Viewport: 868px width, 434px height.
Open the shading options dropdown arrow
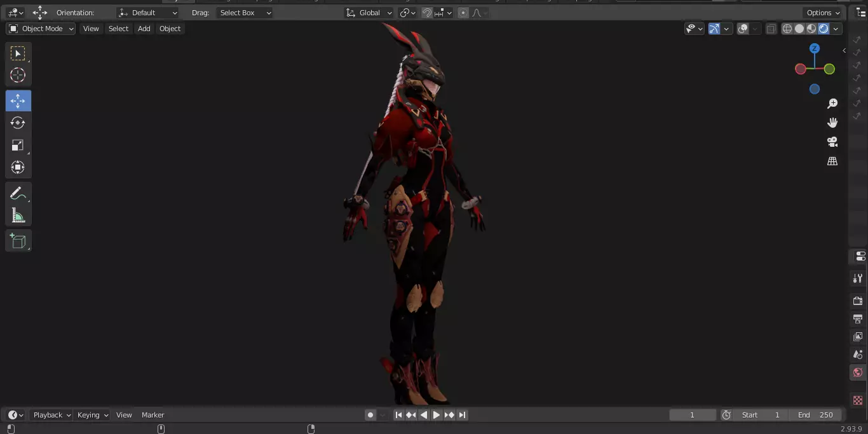click(x=836, y=29)
